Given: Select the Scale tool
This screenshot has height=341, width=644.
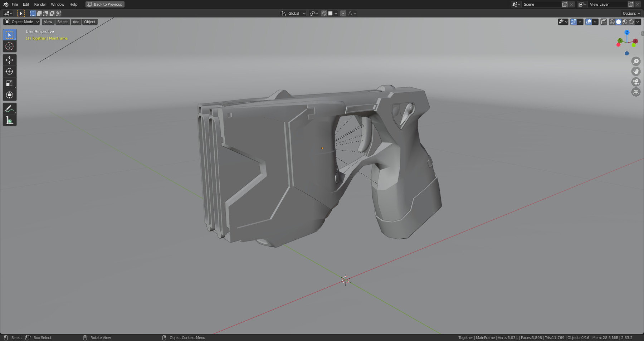Looking at the screenshot, I should [10, 83].
